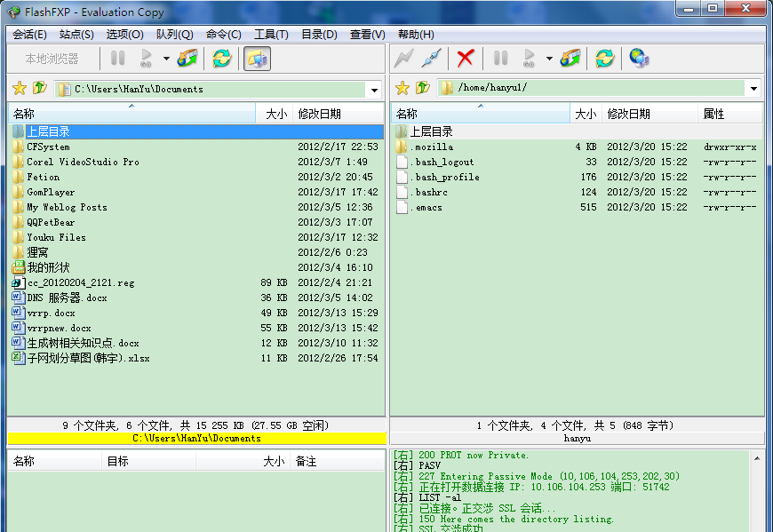The height and width of the screenshot is (532, 773).
Task: Open the 帮助(H) menu
Action: point(416,35)
